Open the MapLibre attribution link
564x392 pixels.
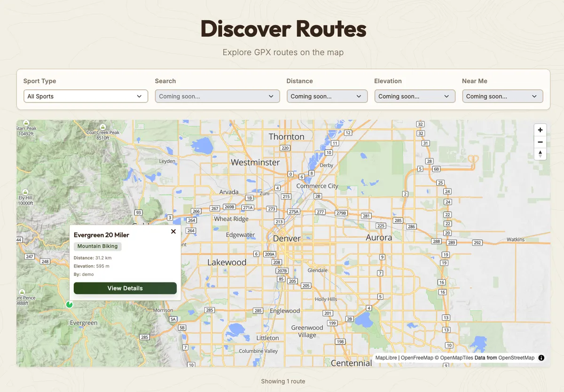(x=386, y=358)
